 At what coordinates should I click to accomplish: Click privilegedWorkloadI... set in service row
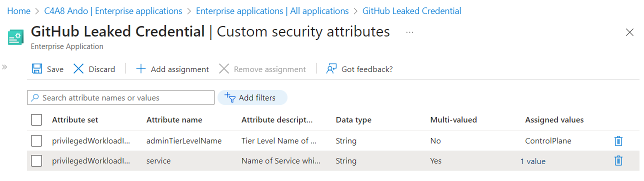pyautogui.click(x=91, y=161)
